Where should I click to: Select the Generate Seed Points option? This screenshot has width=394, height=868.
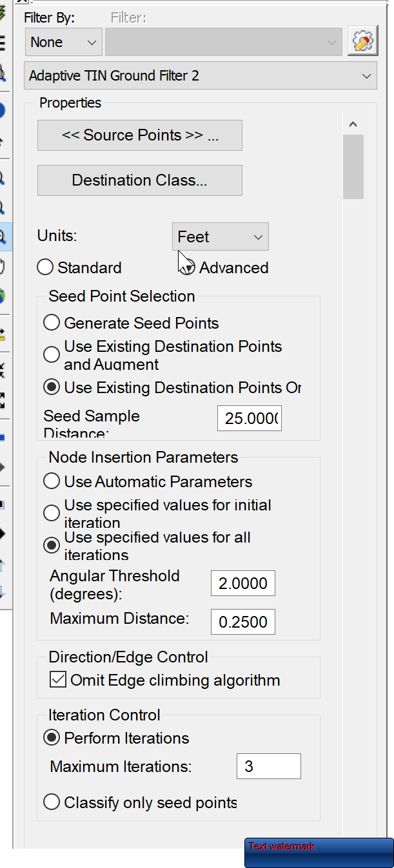click(52, 322)
